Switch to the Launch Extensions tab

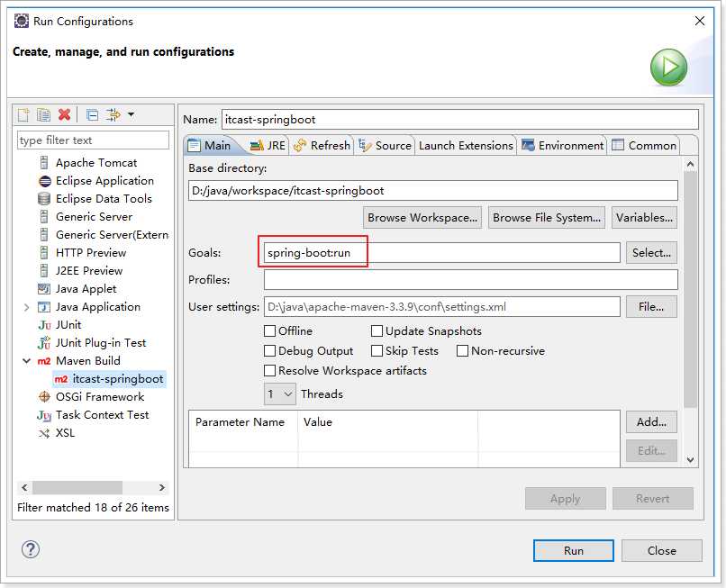tap(466, 145)
